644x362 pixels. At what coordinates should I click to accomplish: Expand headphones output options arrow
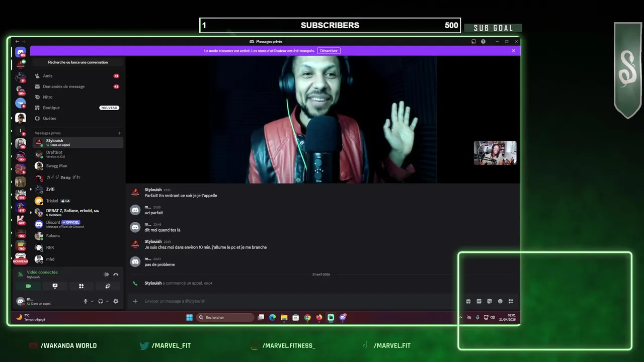click(x=107, y=301)
